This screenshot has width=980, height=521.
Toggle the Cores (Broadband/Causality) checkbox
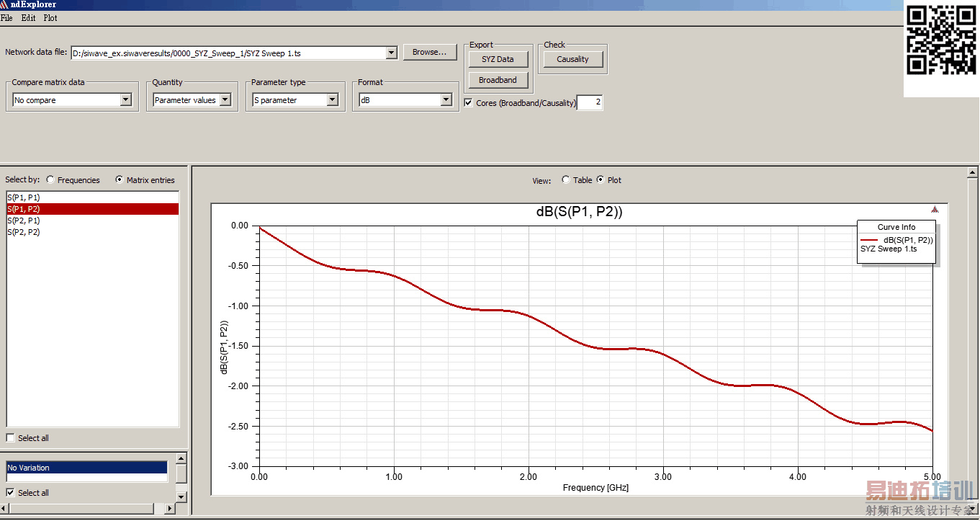click(x=469, y=103)
